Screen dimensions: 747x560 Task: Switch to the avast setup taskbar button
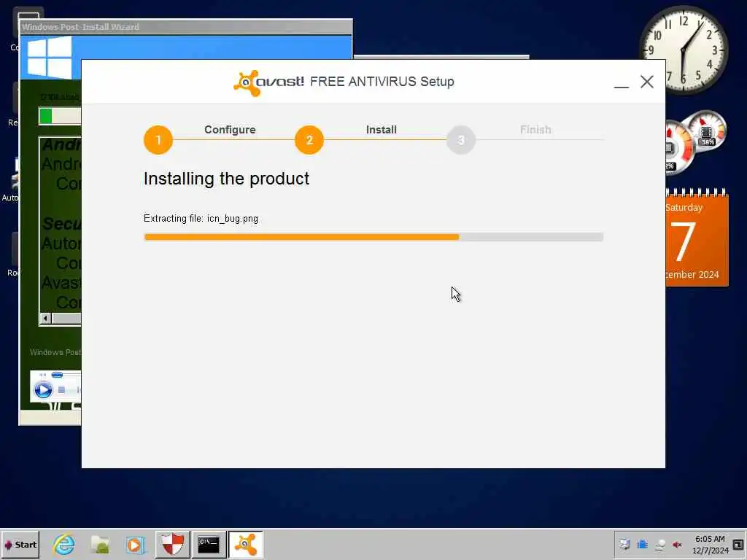pyautogui.click(x=245, y=545)
